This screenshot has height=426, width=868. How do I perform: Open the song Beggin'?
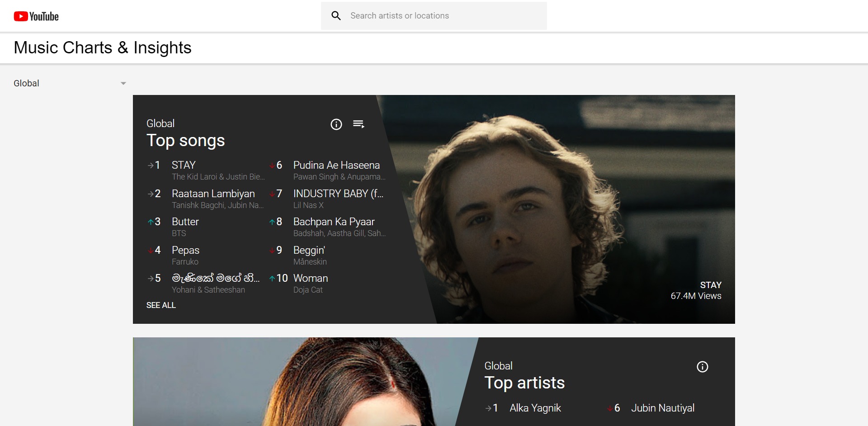click(x=309, y=250)
